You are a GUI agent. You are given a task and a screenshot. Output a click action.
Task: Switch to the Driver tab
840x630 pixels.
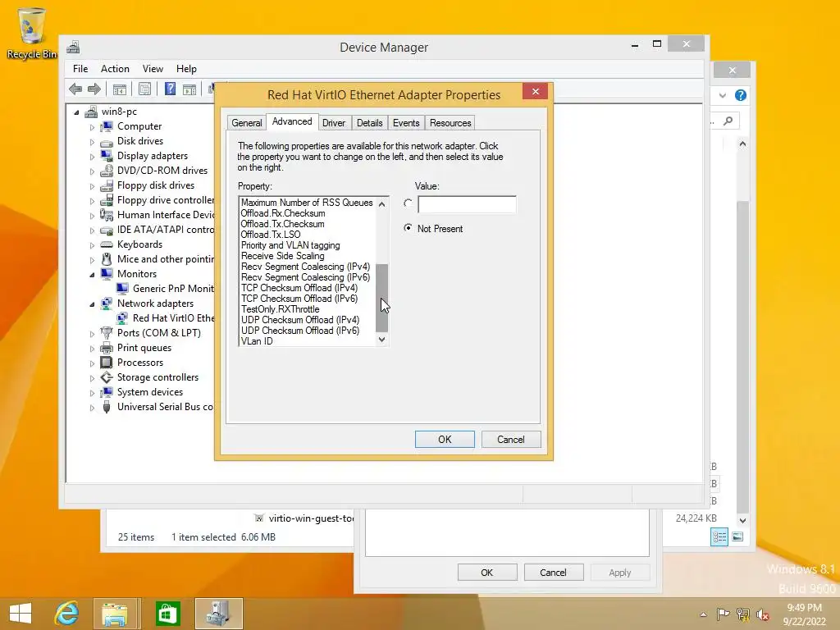[x=334, y=123]
